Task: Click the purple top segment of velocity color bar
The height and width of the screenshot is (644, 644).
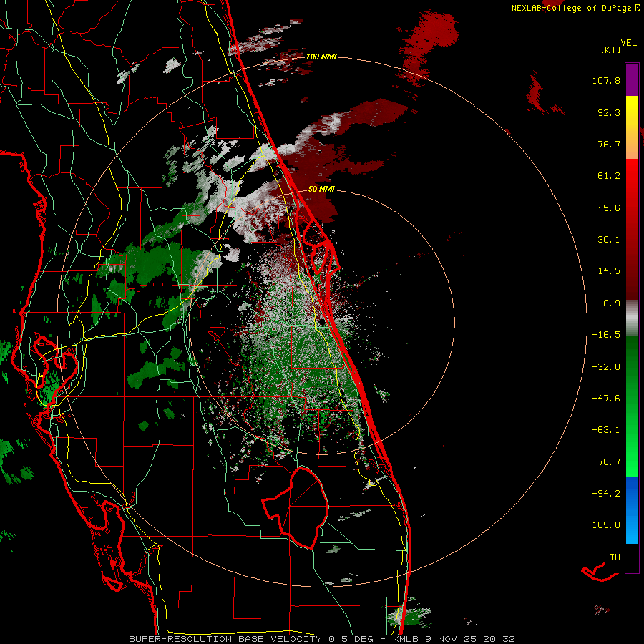Action: pyautogui.click(x=632, y=79)
